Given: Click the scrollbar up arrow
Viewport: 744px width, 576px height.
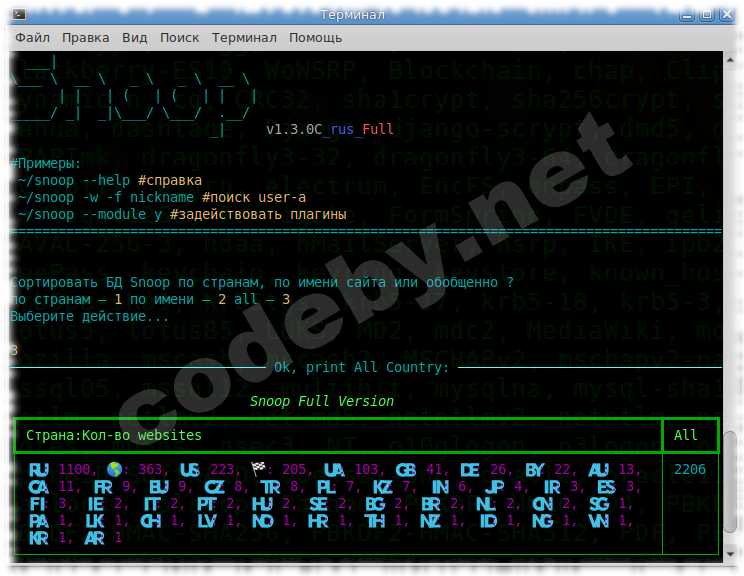Looking at the screenshot, I should [730, 59].
